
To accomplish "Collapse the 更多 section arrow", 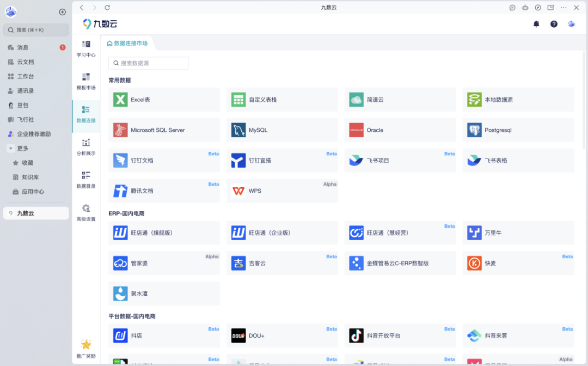I will click(x=11, y=149).
